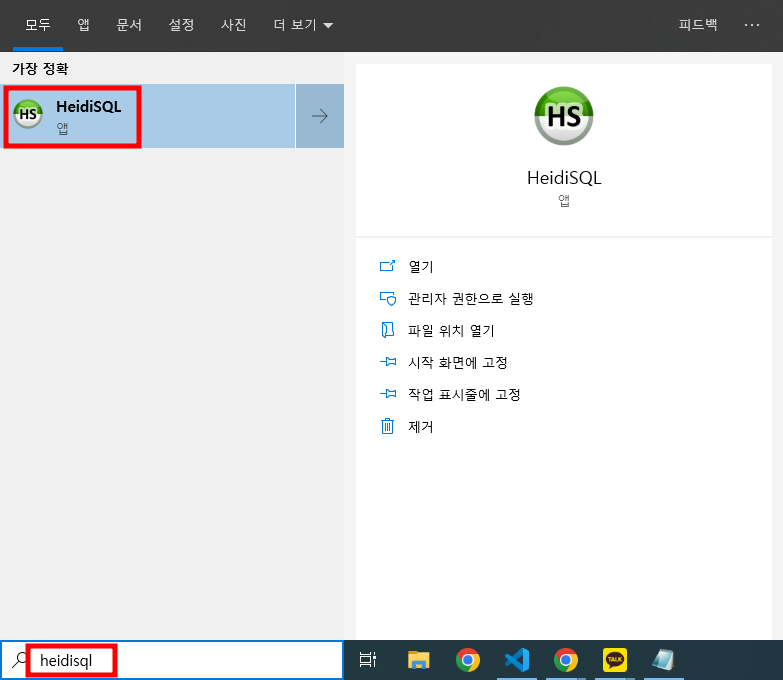
Task: Open the Chrome icon next to KakaoTalk
Action: tap(565, 660)
